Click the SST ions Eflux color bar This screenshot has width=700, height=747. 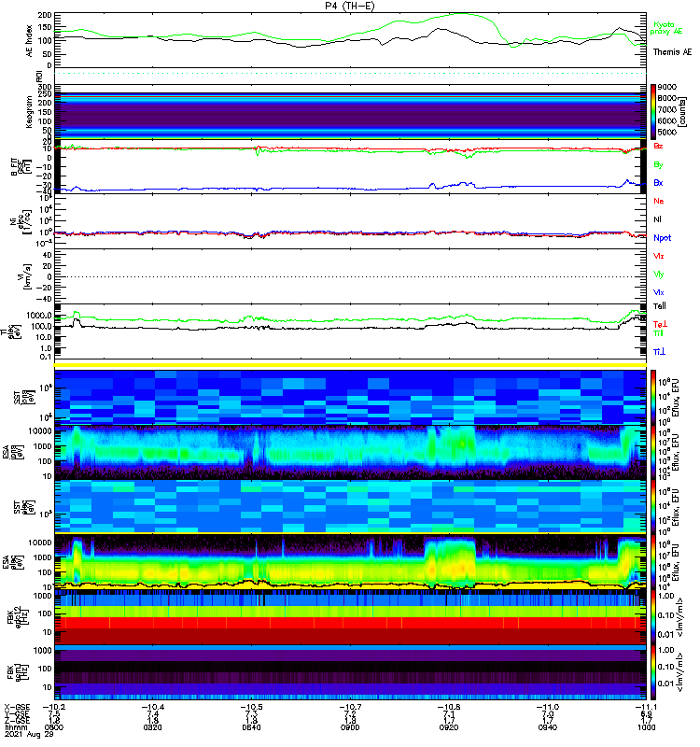[x=652, y=398]
